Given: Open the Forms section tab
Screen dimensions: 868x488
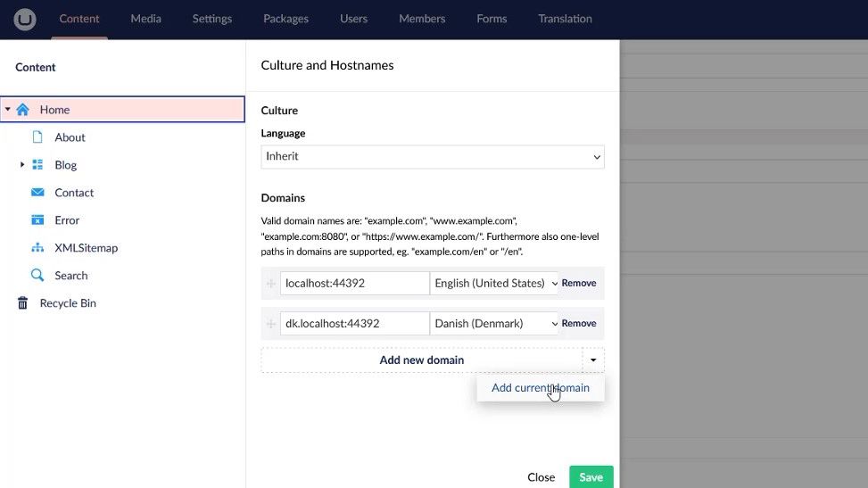Looking at the screenshot, I should 492,19.
